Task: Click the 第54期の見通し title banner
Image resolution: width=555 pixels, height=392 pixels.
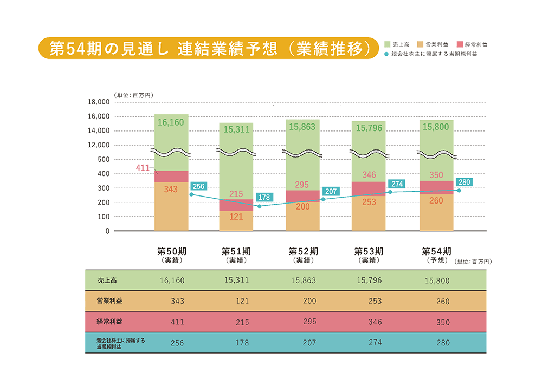Action: click(208, 48)
